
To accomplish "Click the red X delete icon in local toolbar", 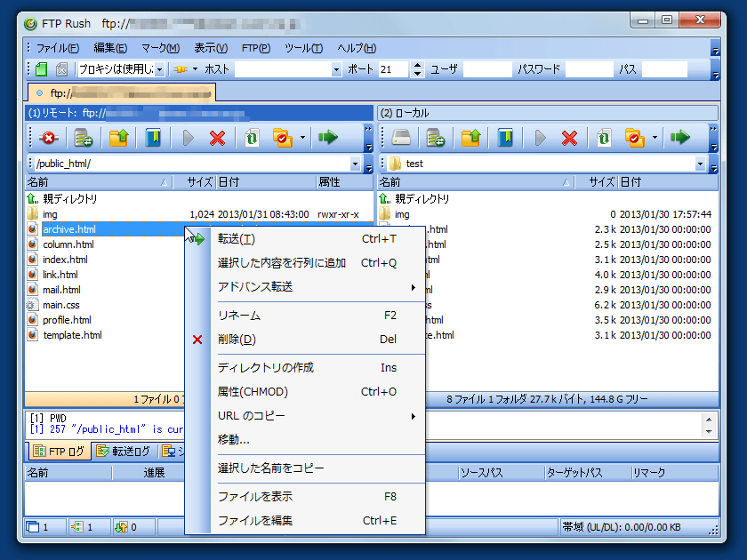I will 569,138.
